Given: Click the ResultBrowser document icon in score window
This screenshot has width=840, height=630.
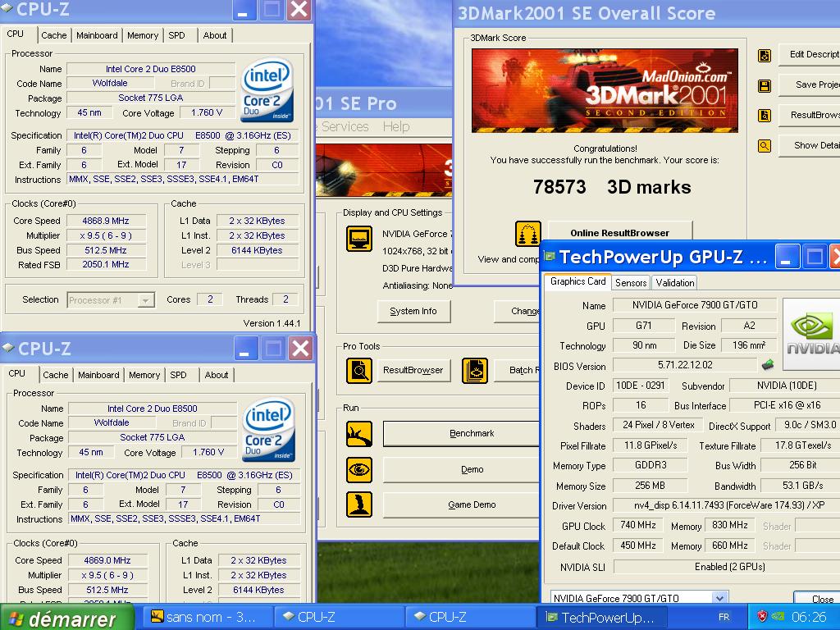Looking at the screenshot, I should (x=765, y=115).
